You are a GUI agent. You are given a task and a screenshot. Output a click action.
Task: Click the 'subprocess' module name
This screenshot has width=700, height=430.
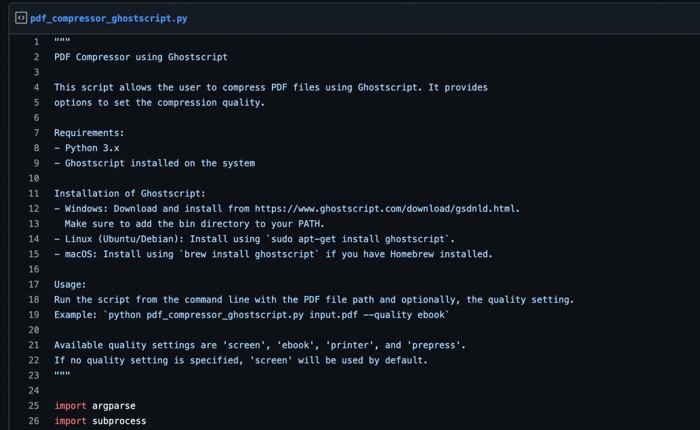119,421
